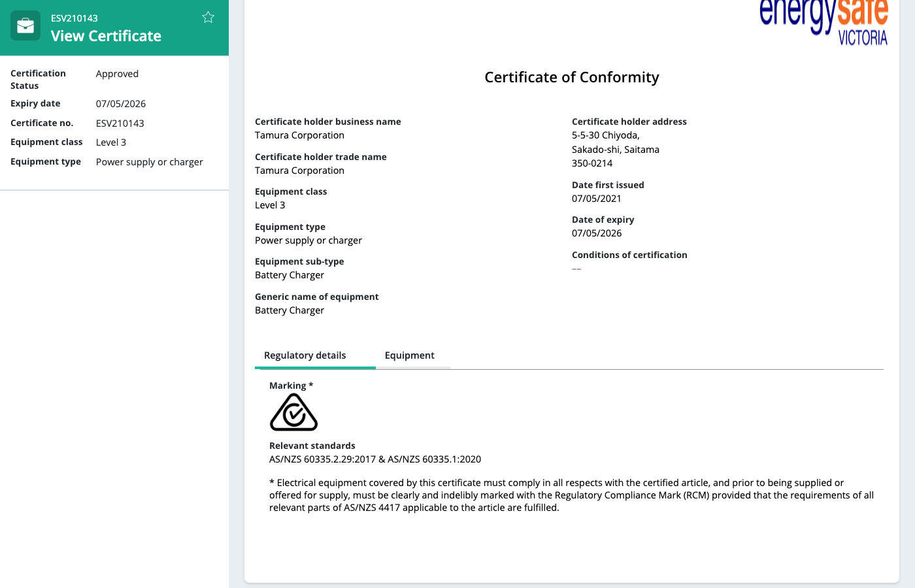Click Tamura Corporation business name
This screenshot has width=915, height=588.
(x=299, y=135)
